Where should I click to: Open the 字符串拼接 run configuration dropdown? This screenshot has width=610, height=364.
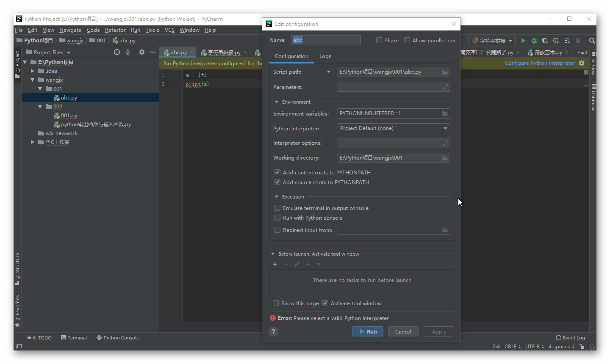pos(492,41)
